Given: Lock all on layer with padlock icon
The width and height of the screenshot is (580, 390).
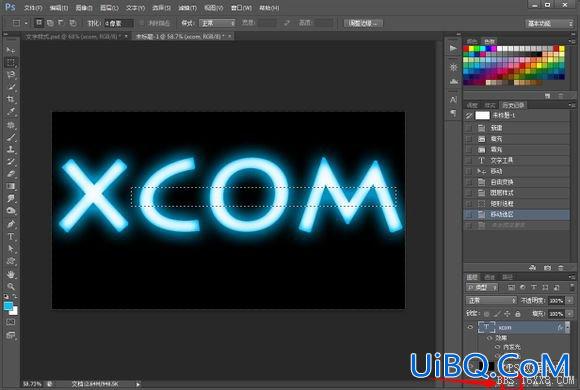Looking at the screenshot, I should [518, 314].
